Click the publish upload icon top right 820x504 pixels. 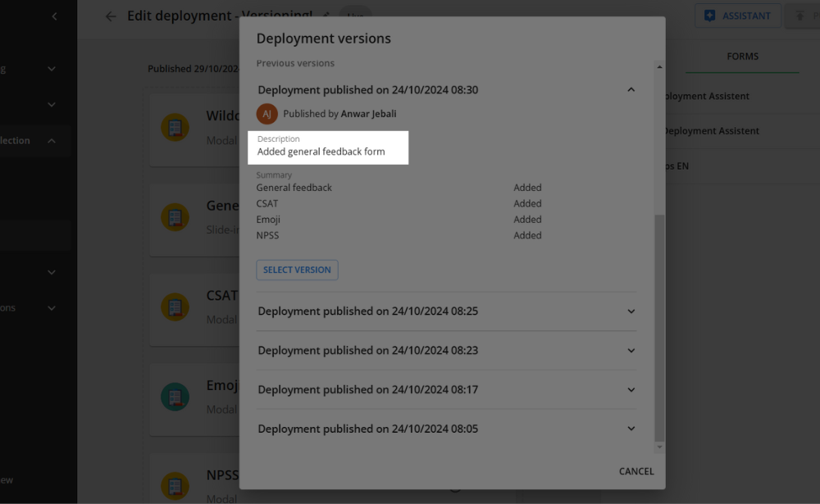coord(801,16)
